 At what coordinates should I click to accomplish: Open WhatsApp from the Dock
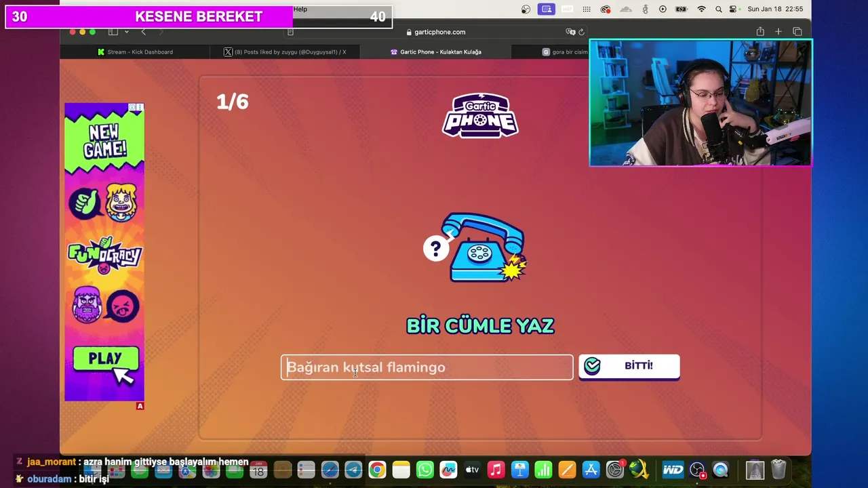click(x=425, y=470)
